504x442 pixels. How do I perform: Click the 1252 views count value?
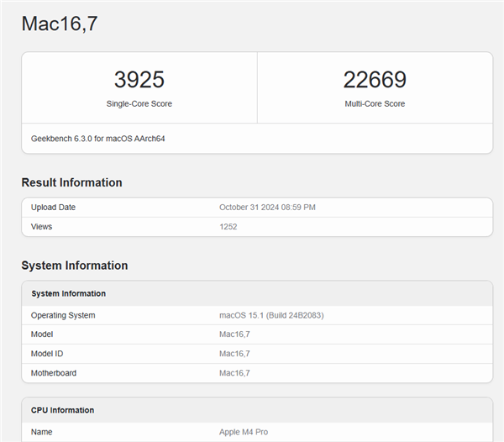(228, 227)
